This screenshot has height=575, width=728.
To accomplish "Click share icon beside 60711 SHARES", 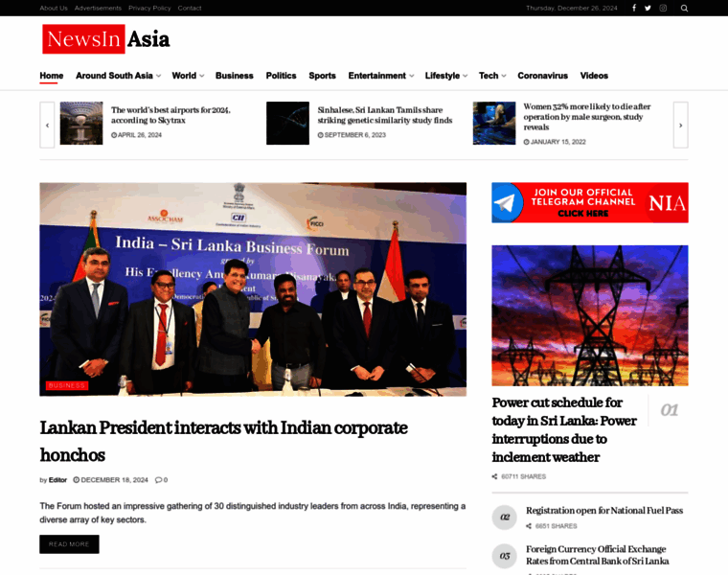I will 494,476.
